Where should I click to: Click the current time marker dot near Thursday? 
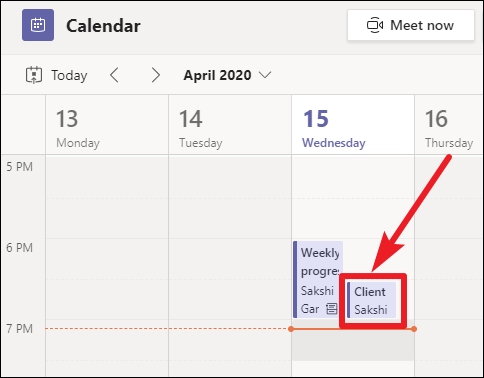coord(414,329)
